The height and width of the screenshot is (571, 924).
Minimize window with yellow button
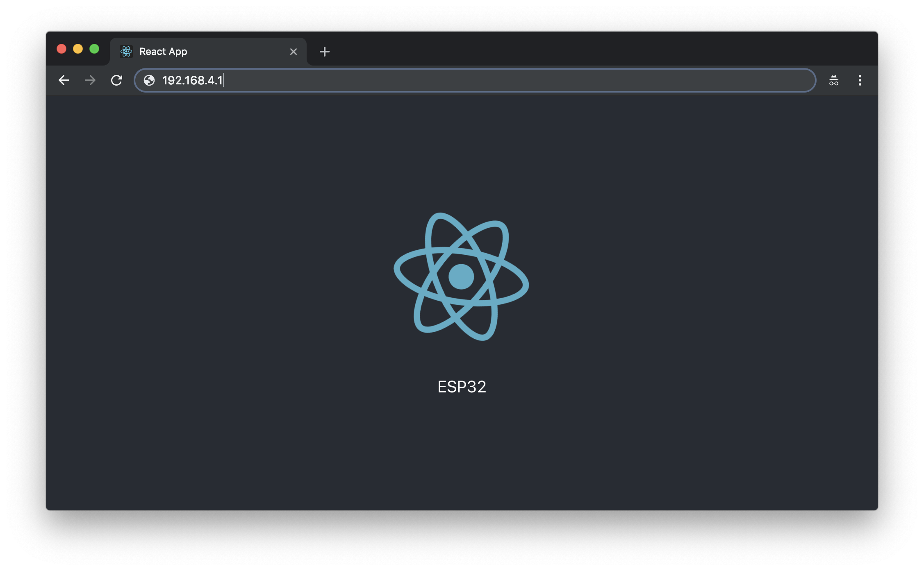click(x=78, y=49)
